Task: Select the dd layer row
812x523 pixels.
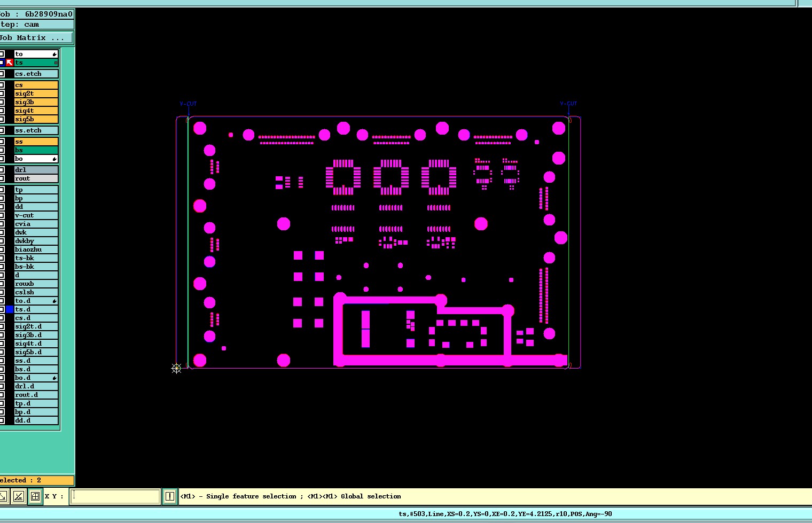Action: point(36,207)
